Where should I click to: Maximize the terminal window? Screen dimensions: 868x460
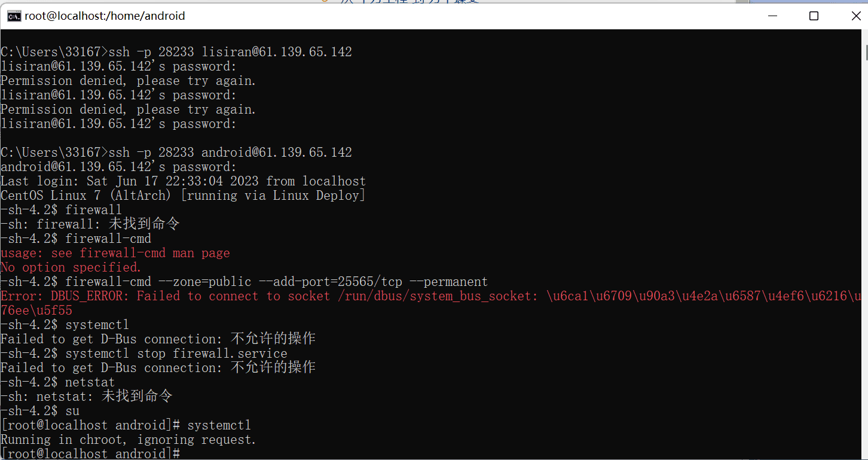(x=814, y=16)
